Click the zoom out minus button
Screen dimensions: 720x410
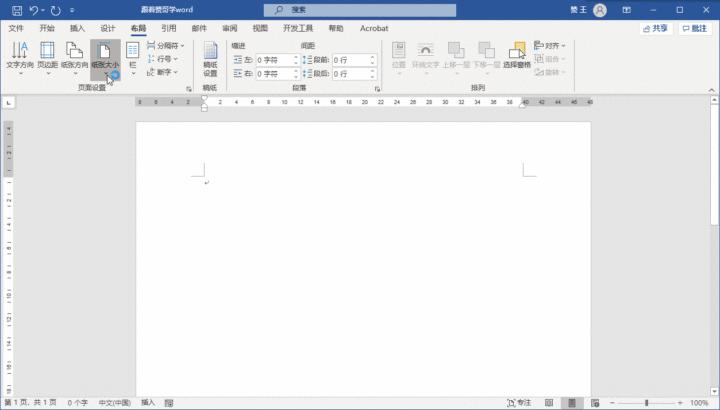[x=612, y=403]
